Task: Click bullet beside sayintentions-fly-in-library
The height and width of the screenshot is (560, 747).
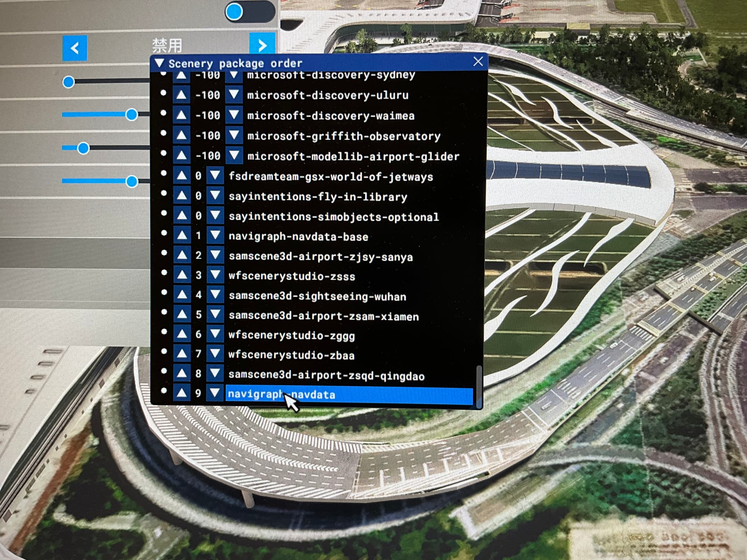Action: click(164, 193)
